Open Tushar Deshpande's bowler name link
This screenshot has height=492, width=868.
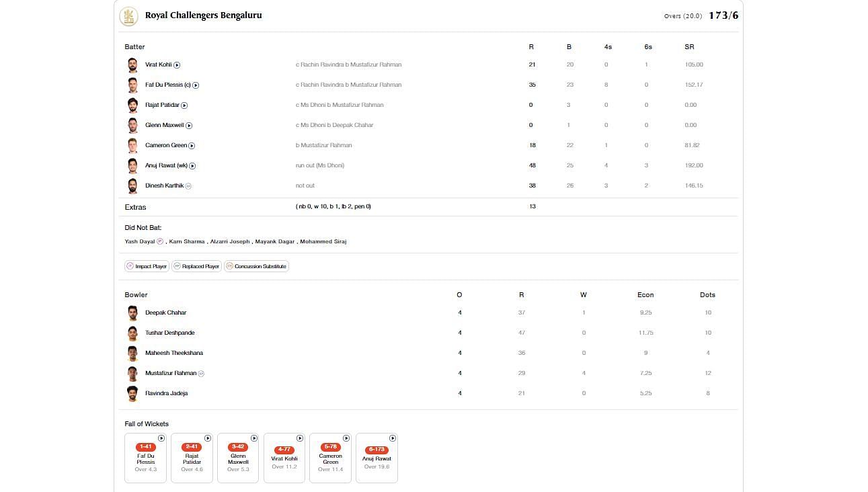[171, 333]
